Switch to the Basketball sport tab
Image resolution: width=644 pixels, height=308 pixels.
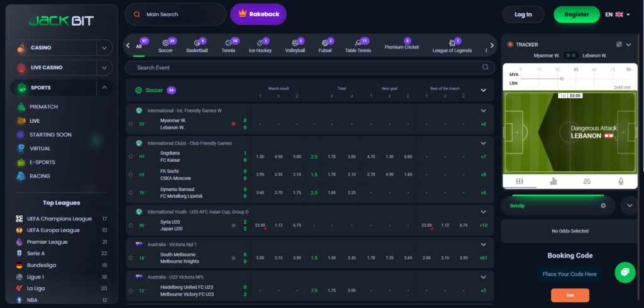coord(197,46)
